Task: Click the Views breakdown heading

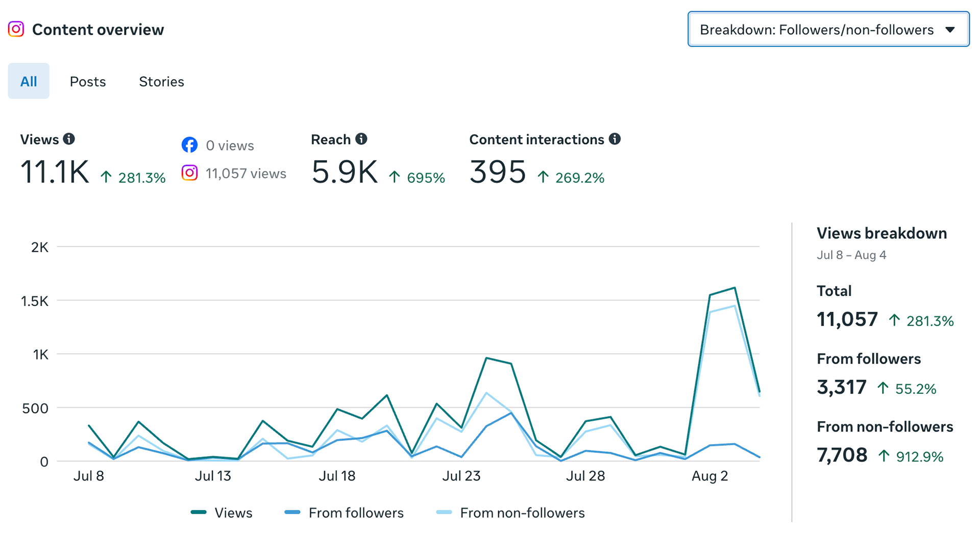Action: point(881,233)
